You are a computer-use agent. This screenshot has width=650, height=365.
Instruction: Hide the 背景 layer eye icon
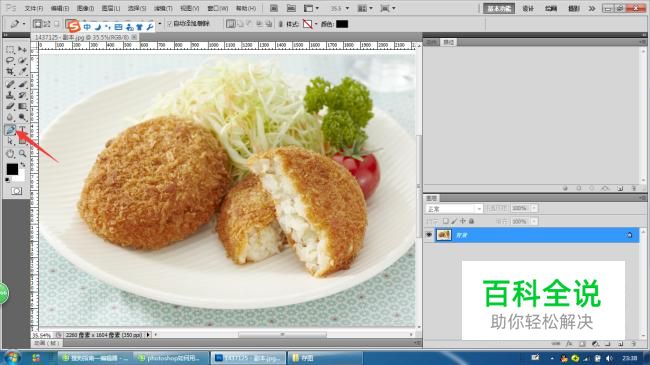pyautogui.click(x=429, y=235)
